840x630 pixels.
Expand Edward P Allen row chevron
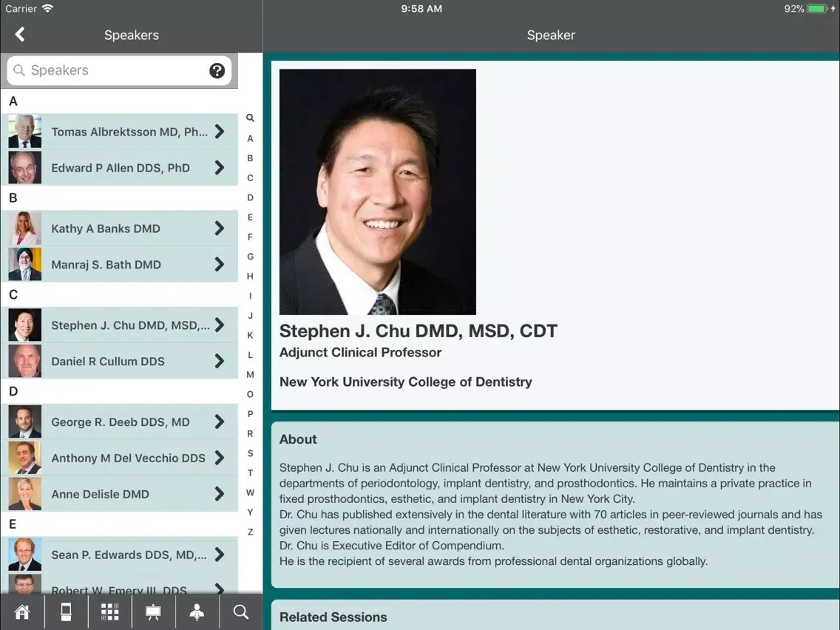click(x=220, y=168)
